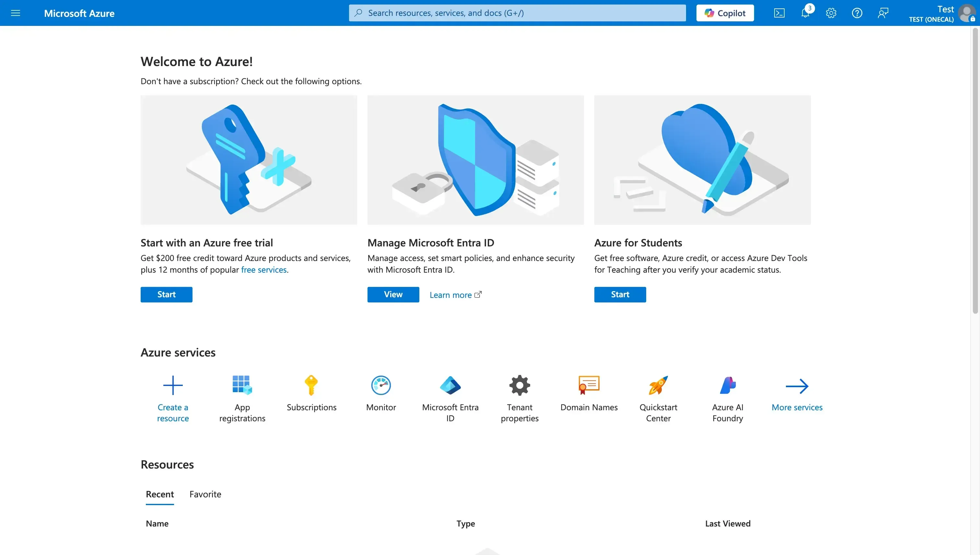
Task: Click Start under Azure free trial
Action: pos(166,294)
